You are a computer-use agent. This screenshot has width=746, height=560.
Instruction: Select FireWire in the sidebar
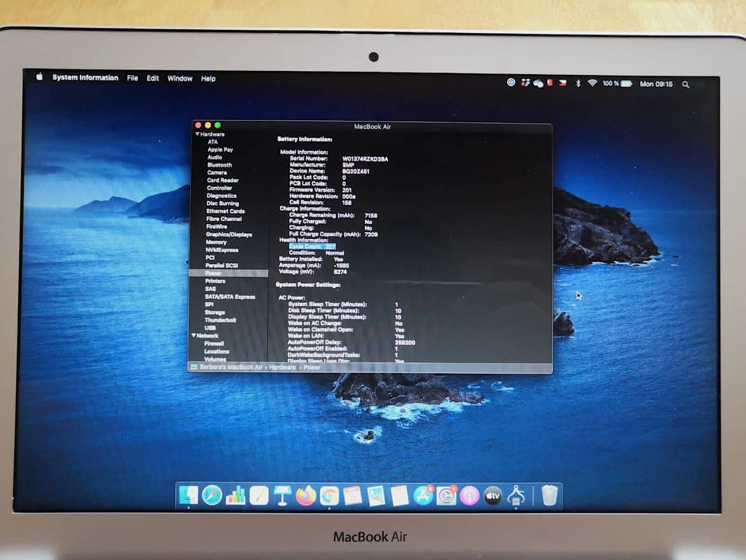tap(217, 227)
